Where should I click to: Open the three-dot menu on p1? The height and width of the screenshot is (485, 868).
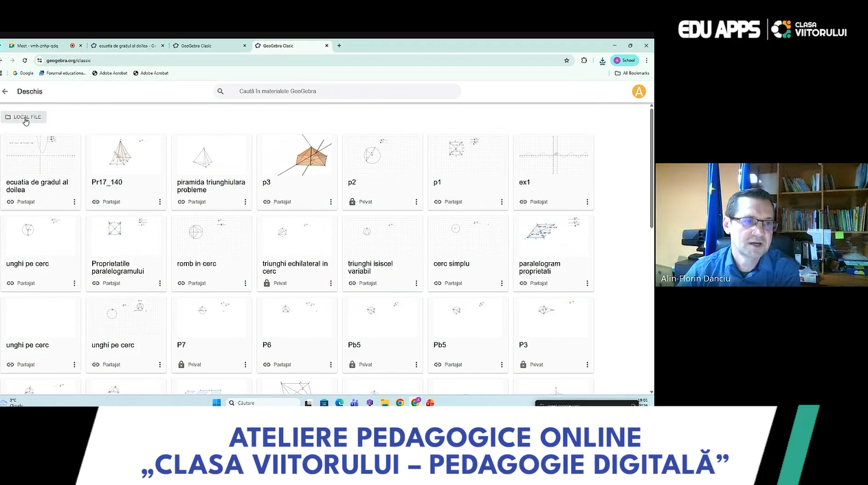click(x=502, y=202)
